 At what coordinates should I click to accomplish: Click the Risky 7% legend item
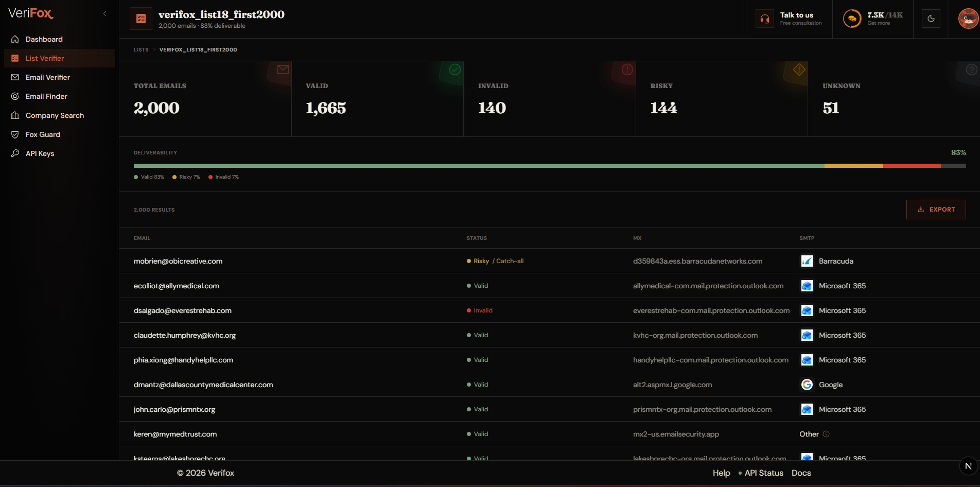pos(186,177)
